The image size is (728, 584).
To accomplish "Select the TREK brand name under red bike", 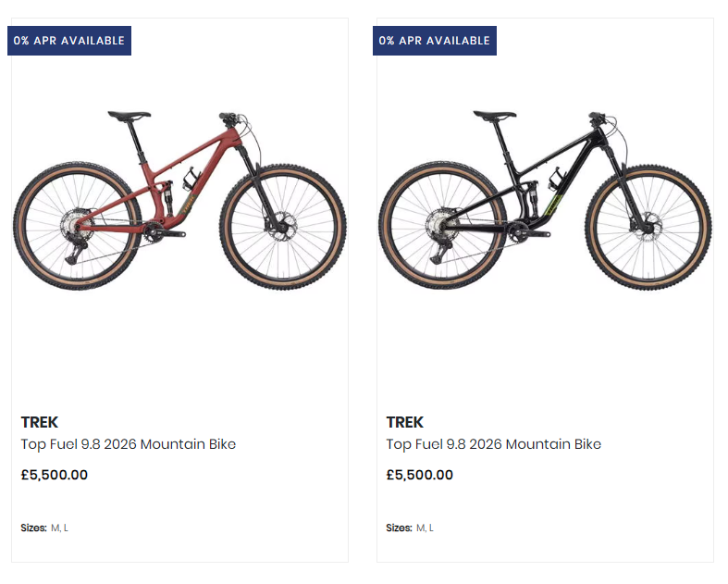I will [x=40, y=423].
